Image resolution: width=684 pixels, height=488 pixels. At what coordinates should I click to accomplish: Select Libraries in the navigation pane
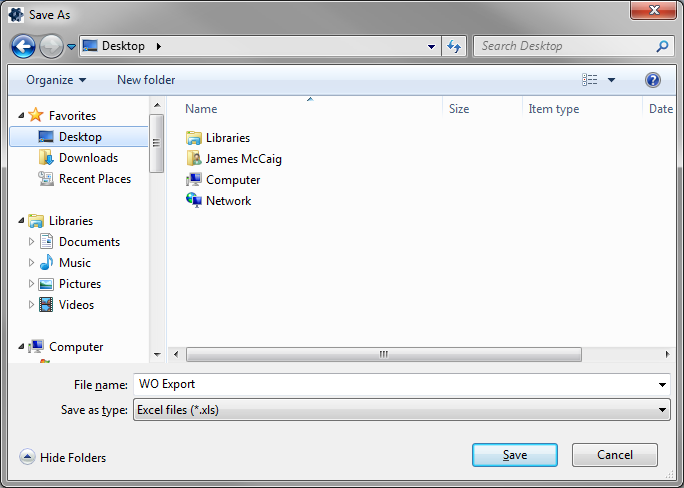[71, 221]
